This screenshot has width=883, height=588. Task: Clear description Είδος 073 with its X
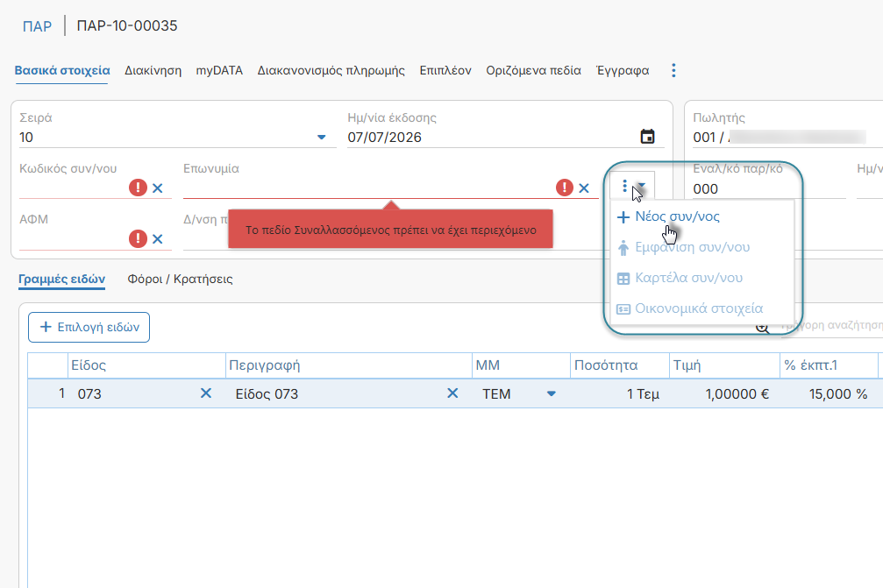pyautogui.click(x=452, y=393)
